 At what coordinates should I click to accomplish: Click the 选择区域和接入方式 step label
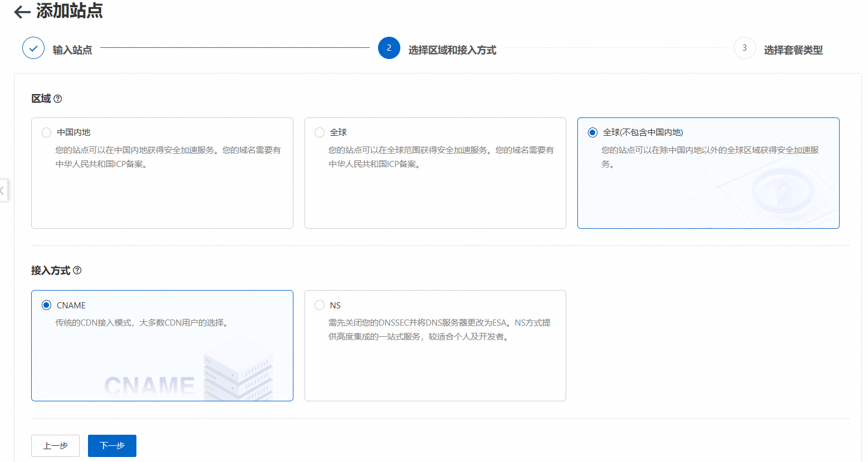pyautogui.click(x=452, y=50)
